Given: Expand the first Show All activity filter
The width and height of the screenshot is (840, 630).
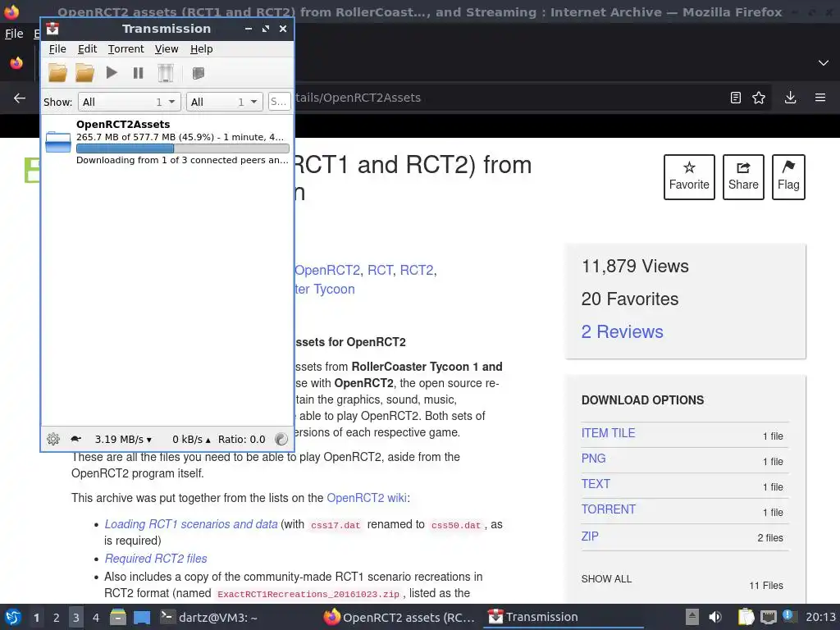Looking at the screenshot, I should pyautogui.click(x=129, y=102).
